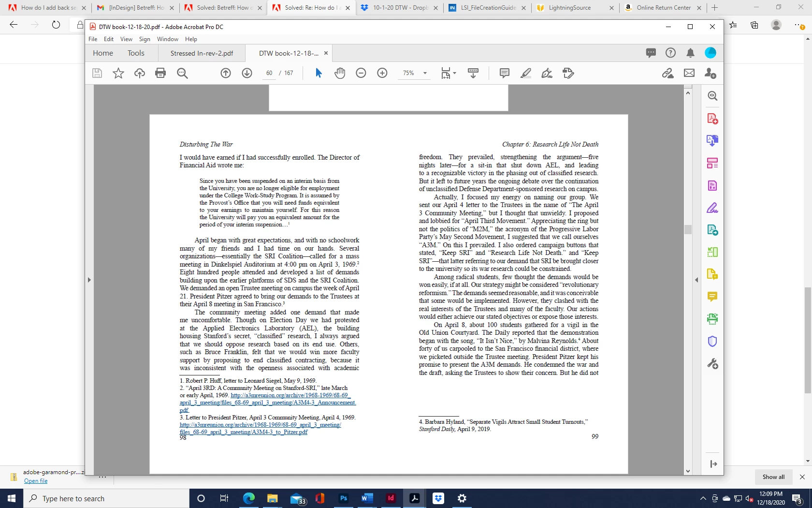
Task: Click the stamp tool icon in toolbar
Action: coord(568,73)
